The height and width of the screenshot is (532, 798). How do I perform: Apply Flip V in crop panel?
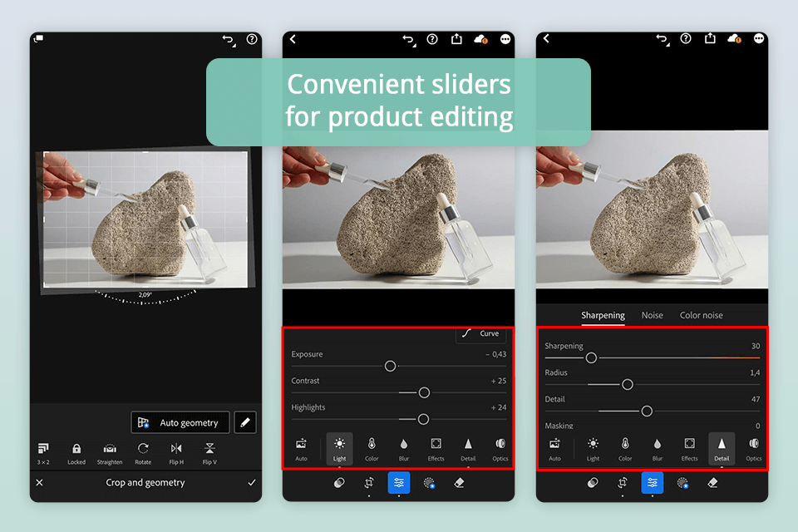click(x=209, y=453)
